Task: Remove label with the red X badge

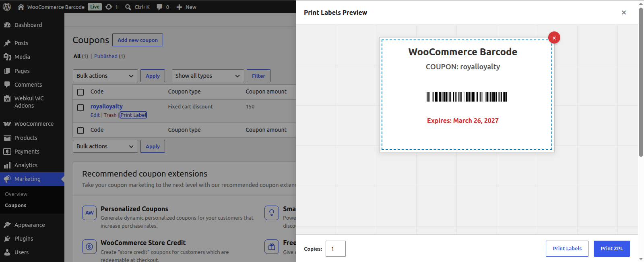Action: click(x=554, y=37)
